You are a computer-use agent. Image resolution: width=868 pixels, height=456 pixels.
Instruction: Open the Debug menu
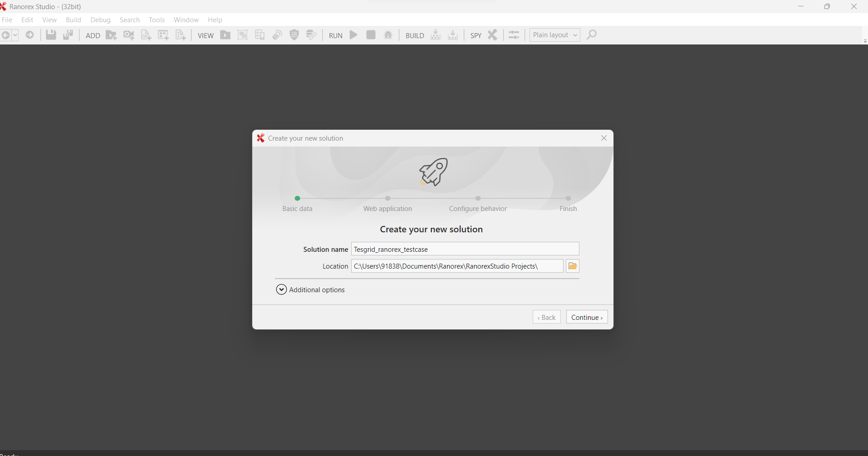point(100,20)
